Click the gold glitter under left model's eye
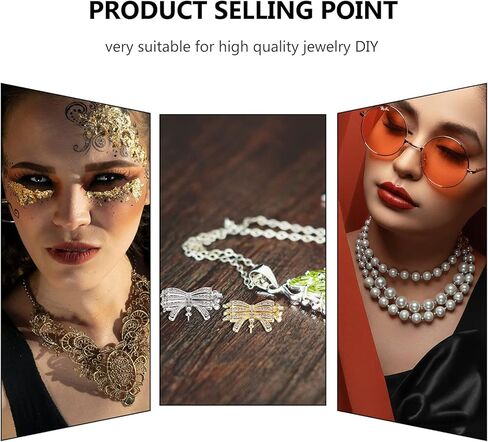The height and width of the screenshot is (442, 488). coord(29,194)
